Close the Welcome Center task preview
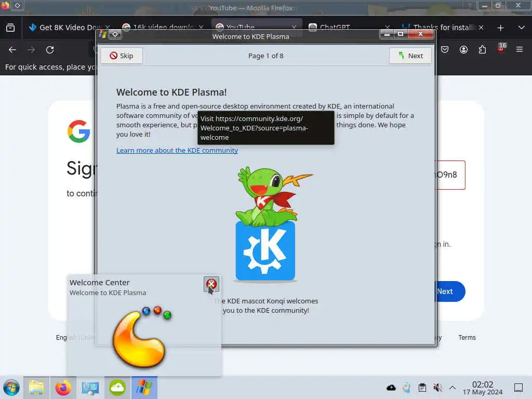 click(211, 284)
